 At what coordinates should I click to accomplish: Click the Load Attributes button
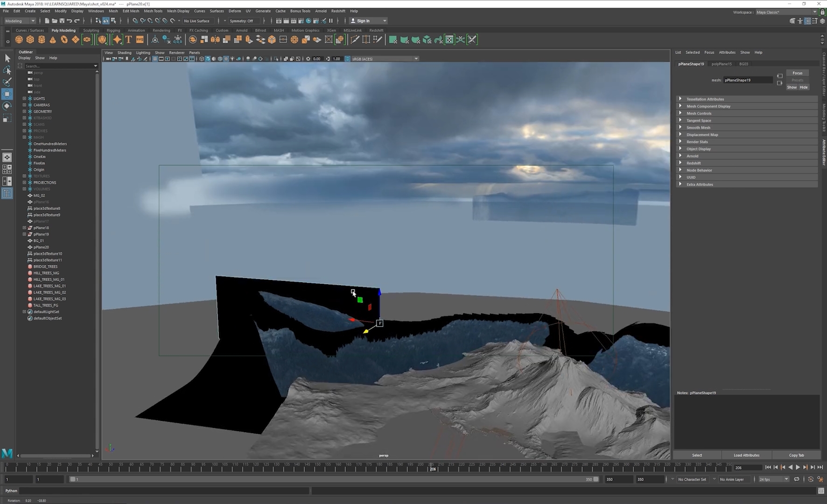(746, 455)
